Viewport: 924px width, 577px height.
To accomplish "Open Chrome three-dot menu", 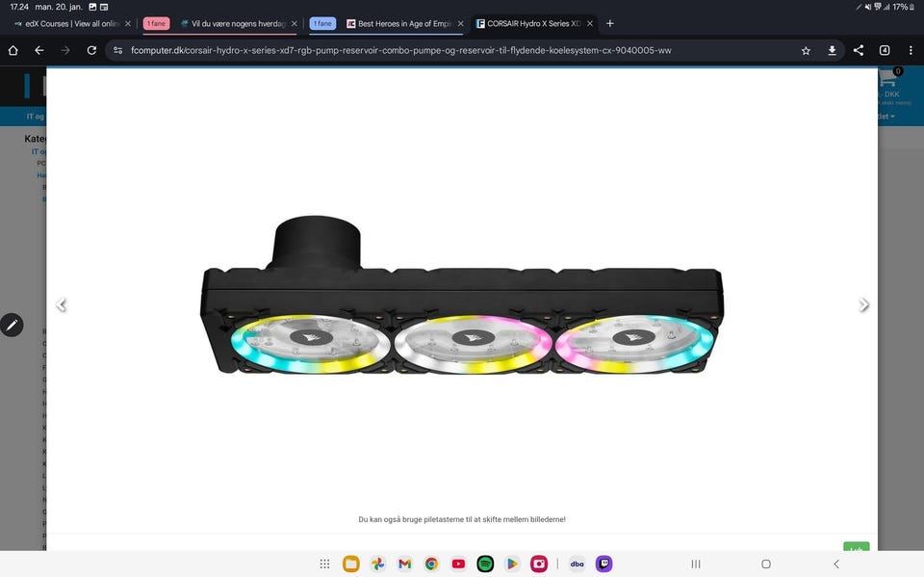I will point(911,51).
